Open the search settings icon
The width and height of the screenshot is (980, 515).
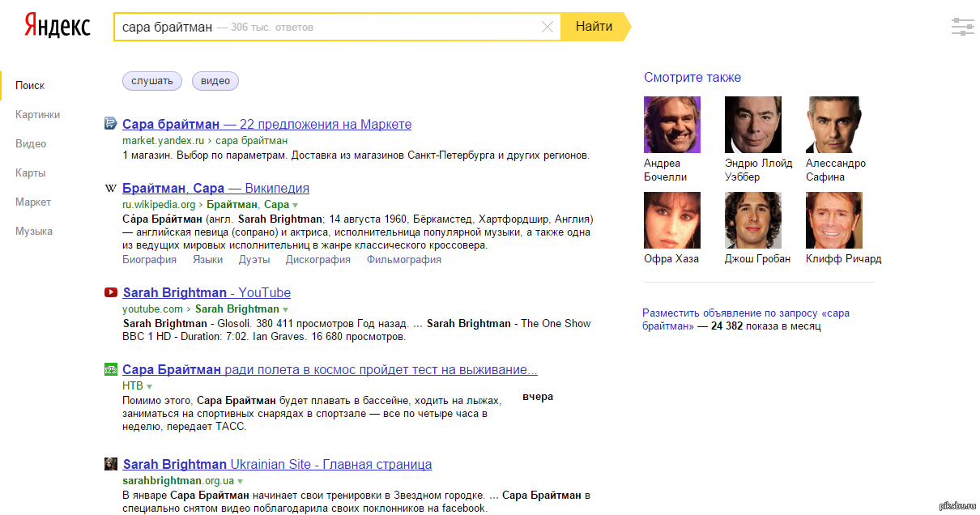click(962, 27)
